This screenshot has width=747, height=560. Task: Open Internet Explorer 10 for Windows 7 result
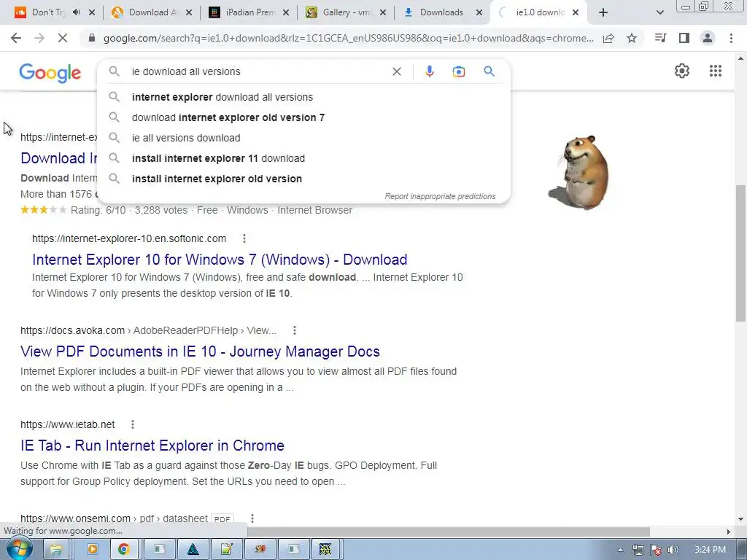point(220,260)
